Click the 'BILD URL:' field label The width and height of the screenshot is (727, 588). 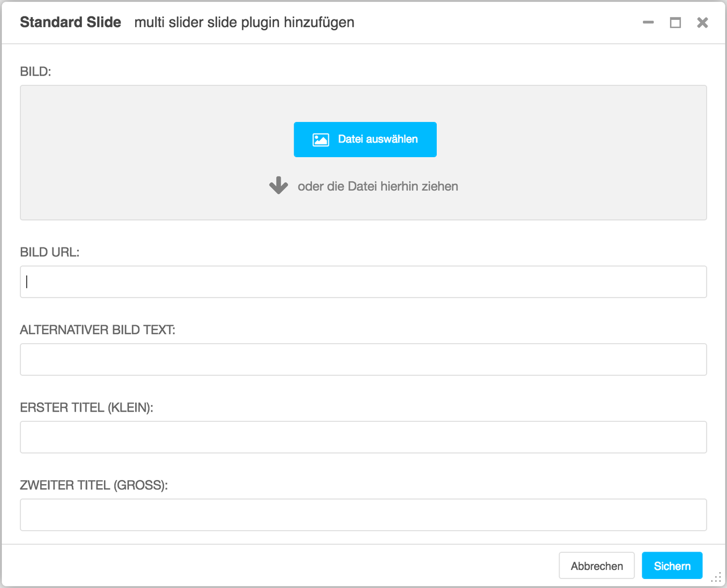(50, 253)
